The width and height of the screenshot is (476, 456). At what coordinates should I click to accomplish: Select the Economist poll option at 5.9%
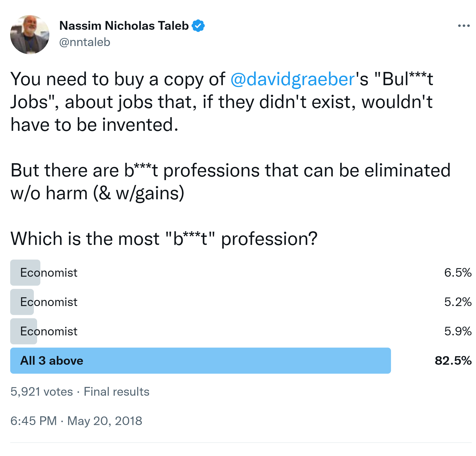point(49,331)
